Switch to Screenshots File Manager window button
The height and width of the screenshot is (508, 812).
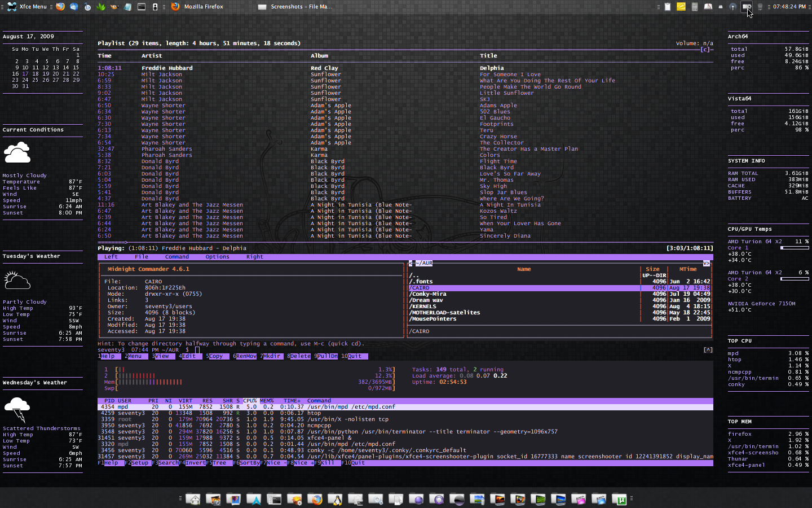coord(295,7)
